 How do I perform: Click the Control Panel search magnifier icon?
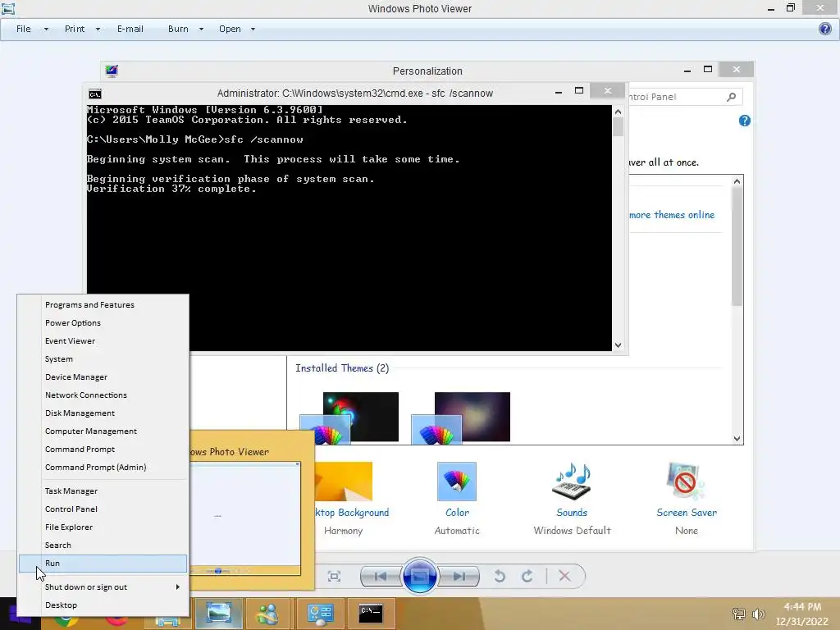(731, 97)
